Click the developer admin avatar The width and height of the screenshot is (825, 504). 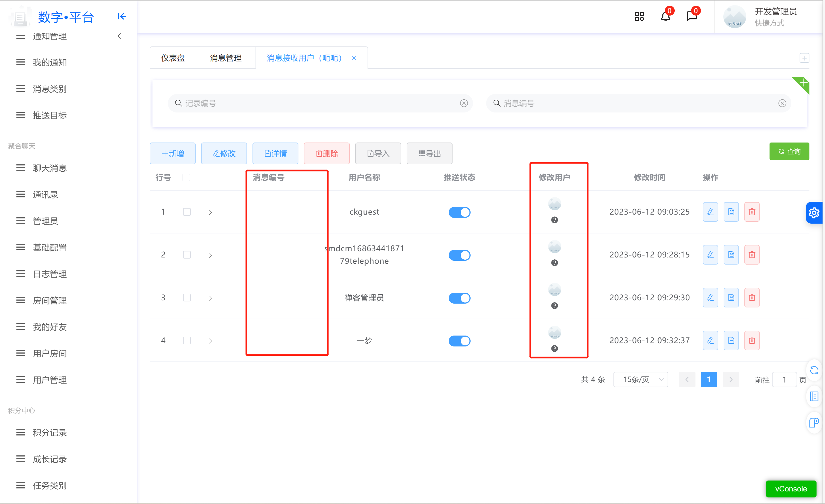[x=735, y=17]
